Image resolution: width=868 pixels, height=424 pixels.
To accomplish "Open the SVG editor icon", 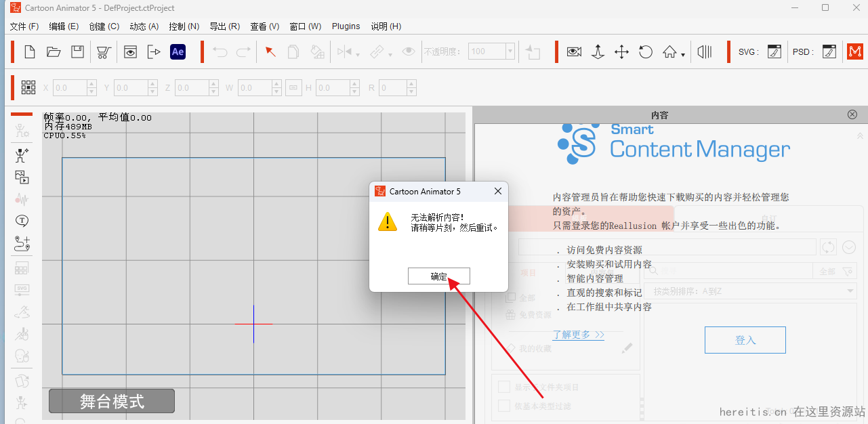I will [x=773, y=51].
